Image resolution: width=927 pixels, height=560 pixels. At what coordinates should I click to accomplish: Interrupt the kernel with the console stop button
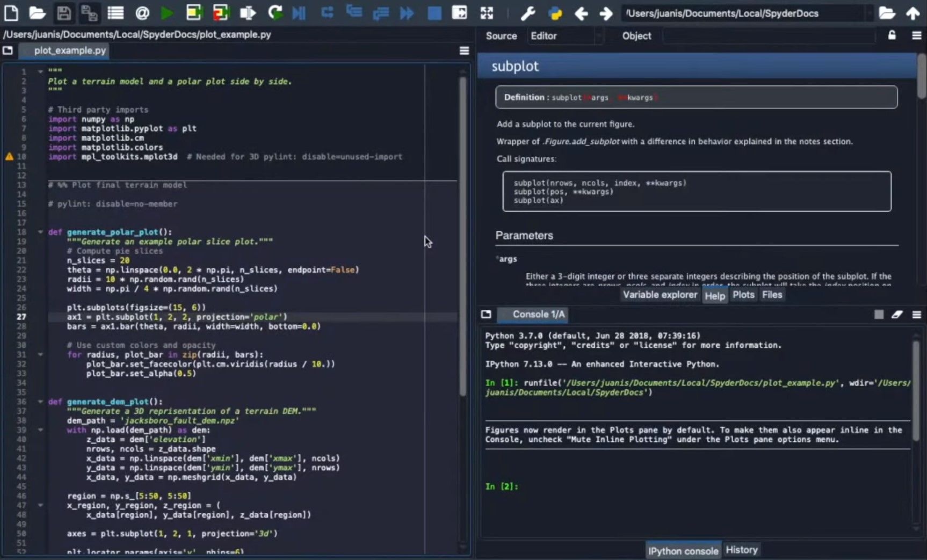[x=879, y=315]
